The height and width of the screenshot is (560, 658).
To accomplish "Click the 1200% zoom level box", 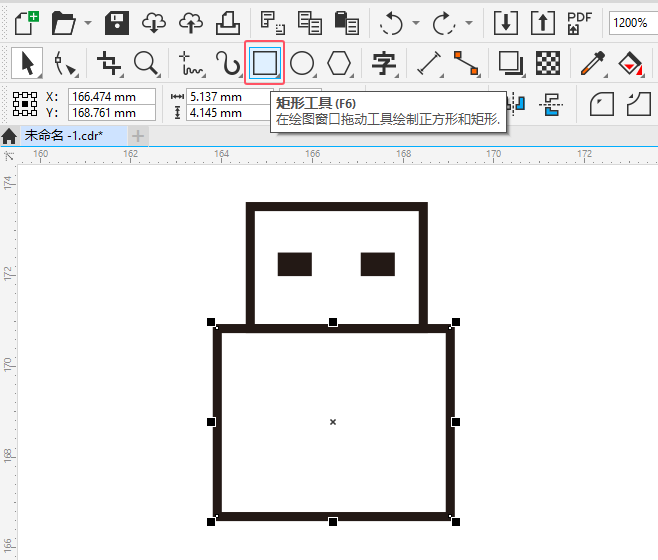I will tap(633, 23).
